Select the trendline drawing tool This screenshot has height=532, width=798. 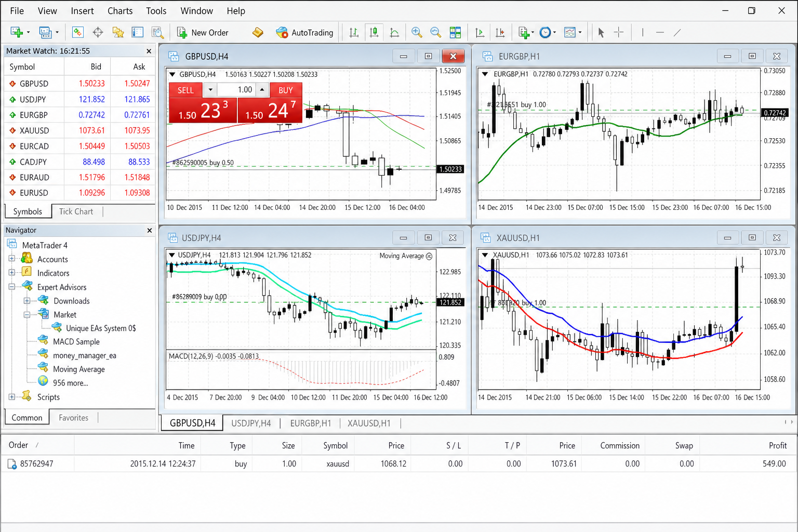(x=677, y=33)
